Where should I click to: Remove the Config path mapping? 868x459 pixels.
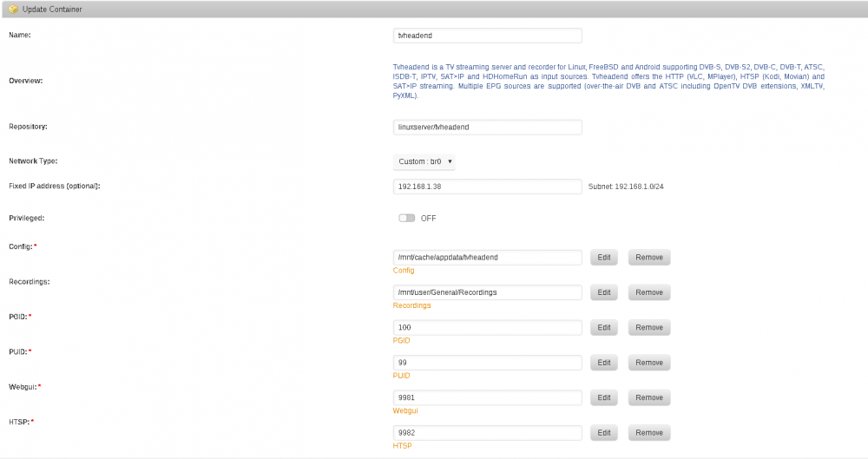coord(648,258)
